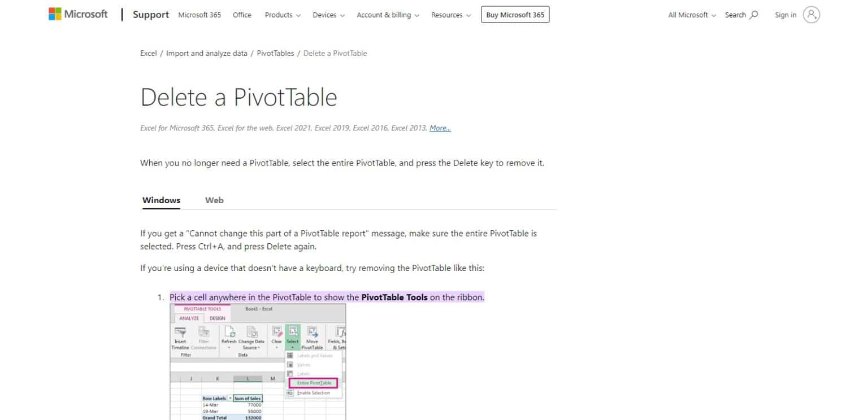The width and height of the screenshot is (868, 420).
Task: Open the All Microsoft dropdown
Action: (692, 15)
